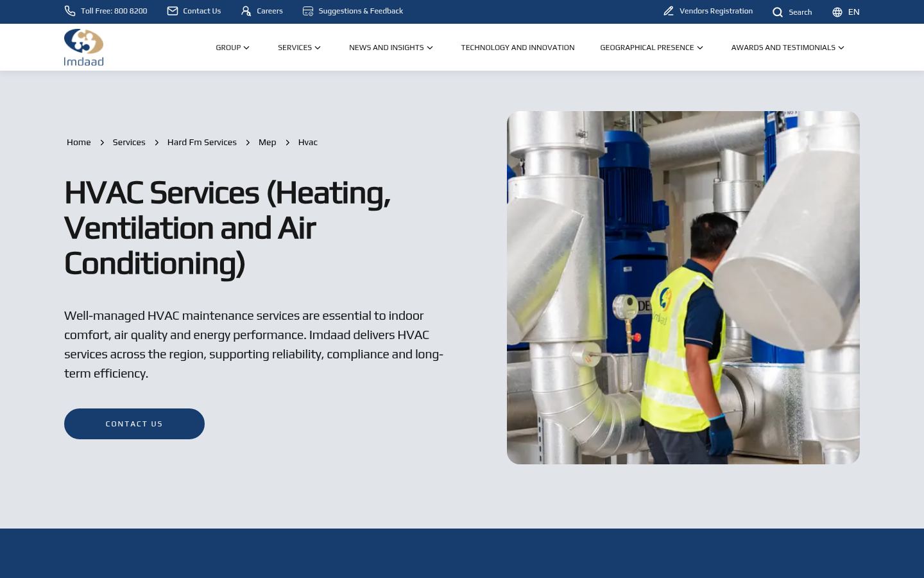
Task: Click the CONTACT US button
Action: click(134, 424)
